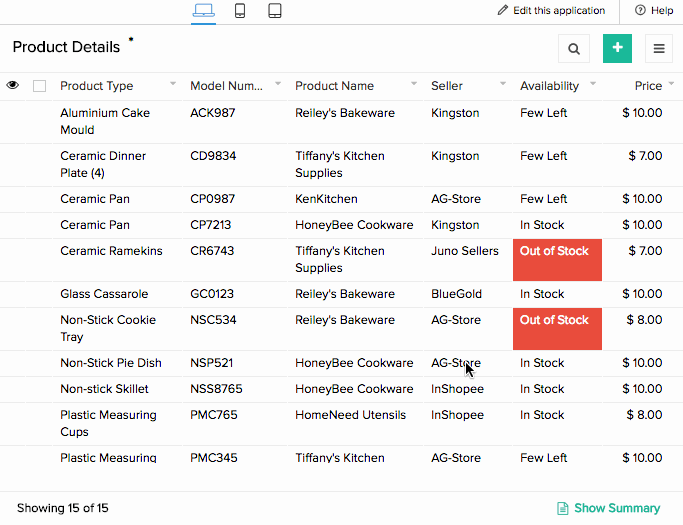Click Out of Stock cell for Ceramic Ramekins
Image resolution: width=683 pixels, height=525 pixels.
click(x=556, y=260)
